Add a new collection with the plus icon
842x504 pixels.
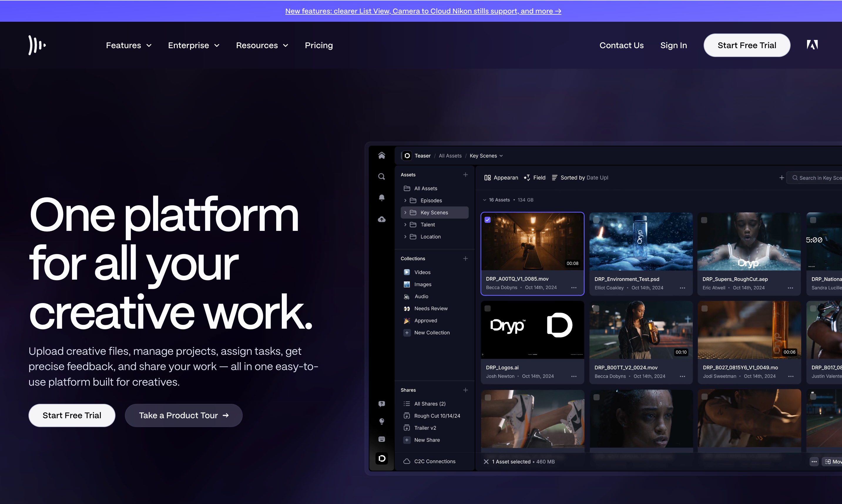(x=466, y=258)
